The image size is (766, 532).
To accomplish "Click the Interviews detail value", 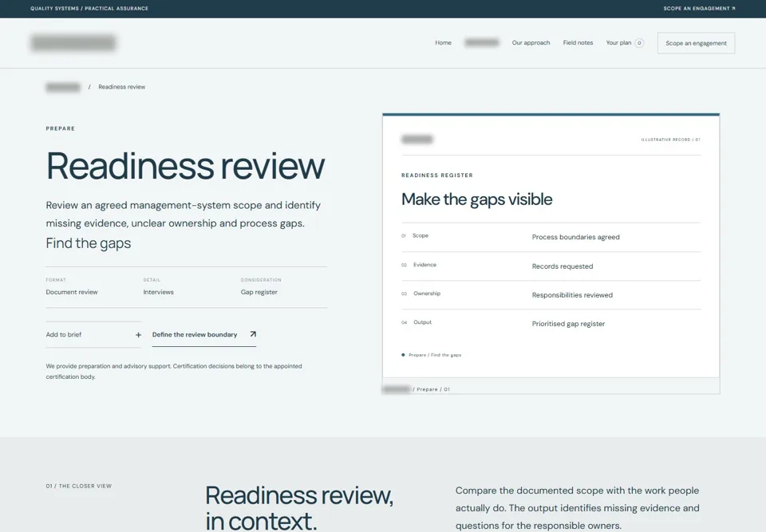I will click(158, 292).
